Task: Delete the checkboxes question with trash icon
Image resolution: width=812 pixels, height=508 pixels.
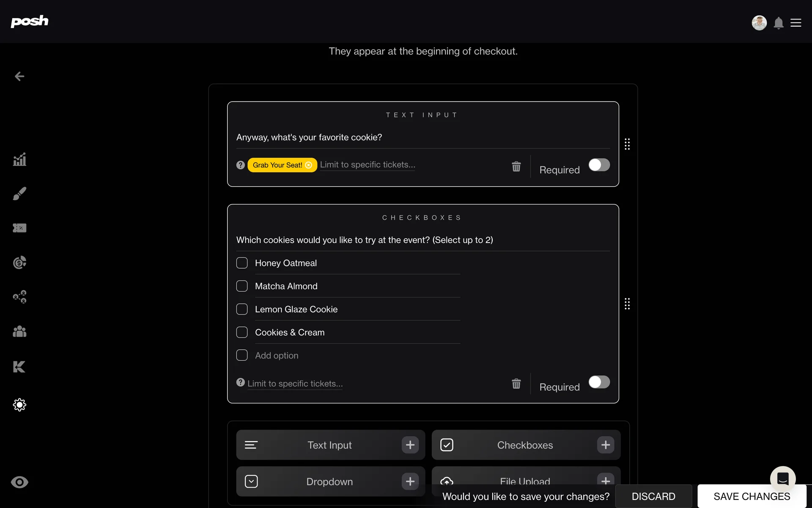Action: pyautogui.click(x=516, y=384)
